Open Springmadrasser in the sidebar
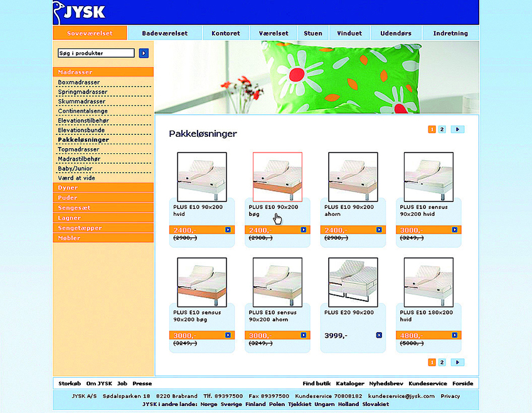The height and width of the screenshot is (413, 532). (x=82, y=92)
